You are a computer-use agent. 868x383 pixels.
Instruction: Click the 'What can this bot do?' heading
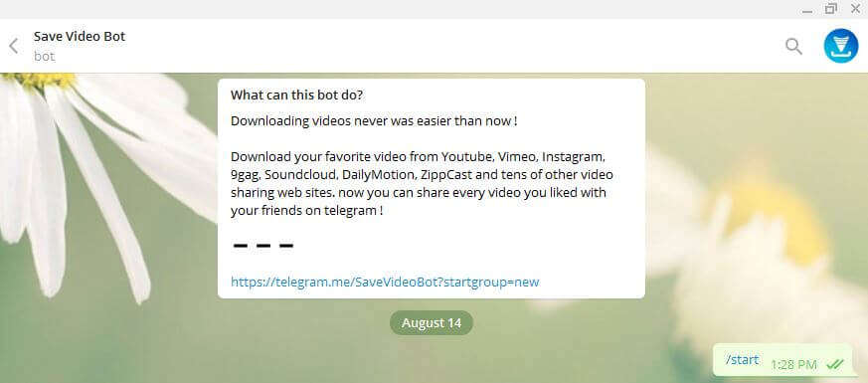(x=296, y=96)
